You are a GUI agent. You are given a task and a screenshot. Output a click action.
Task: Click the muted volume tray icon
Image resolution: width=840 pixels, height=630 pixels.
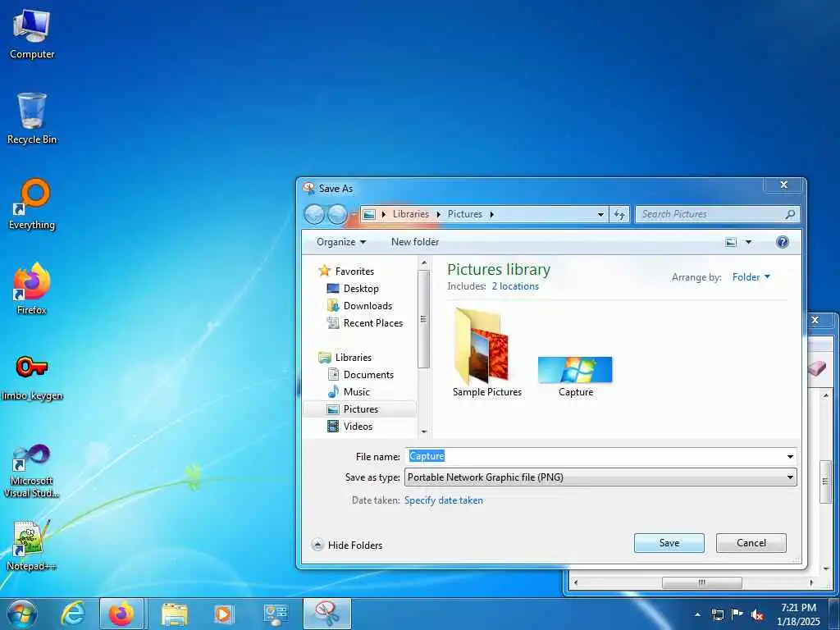757,614
